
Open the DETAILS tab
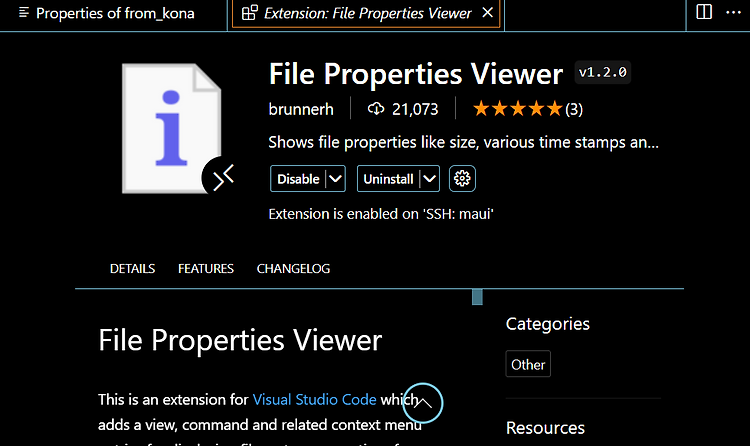click(x=132, y=269)
